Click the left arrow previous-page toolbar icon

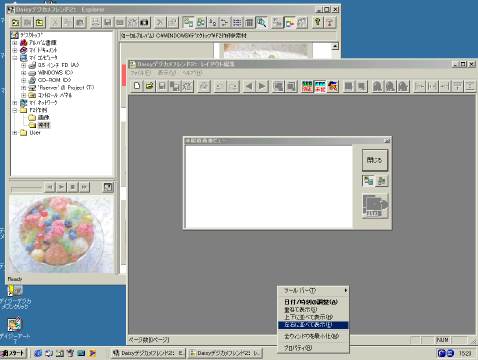(249, 86)
